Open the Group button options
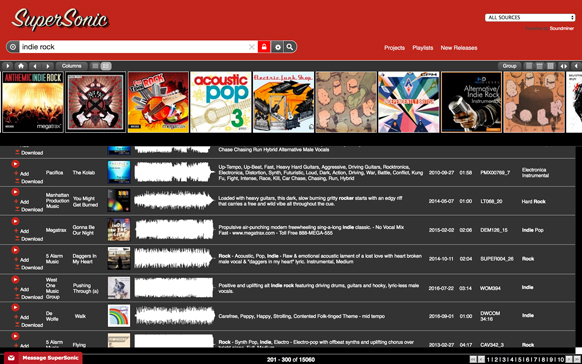Image resolution: width=582 pixels, height=364 pixels. (509, 66)
